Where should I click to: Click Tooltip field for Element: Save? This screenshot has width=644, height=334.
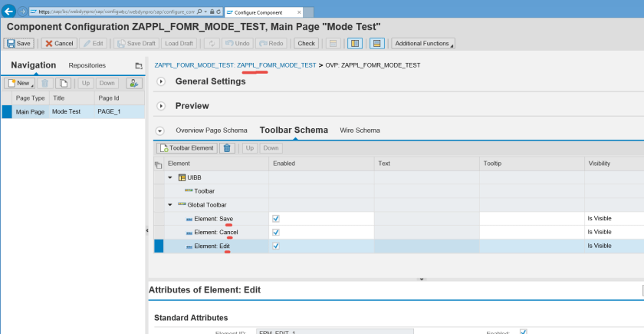coord(531,219)
